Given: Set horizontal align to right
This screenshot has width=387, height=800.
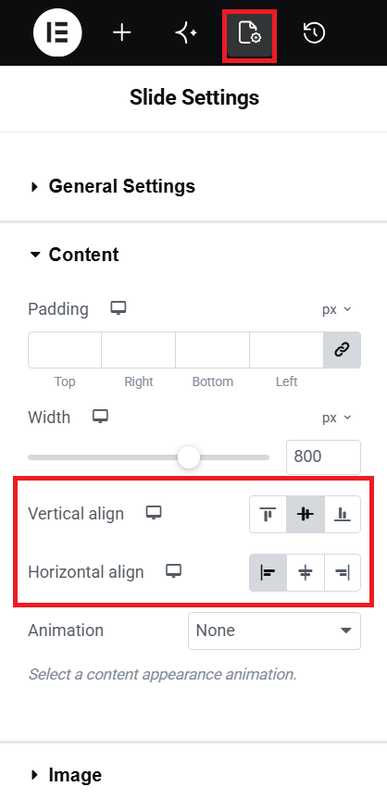Looking at the screenshot, I should pyautogui.click(x=342, y=573).
